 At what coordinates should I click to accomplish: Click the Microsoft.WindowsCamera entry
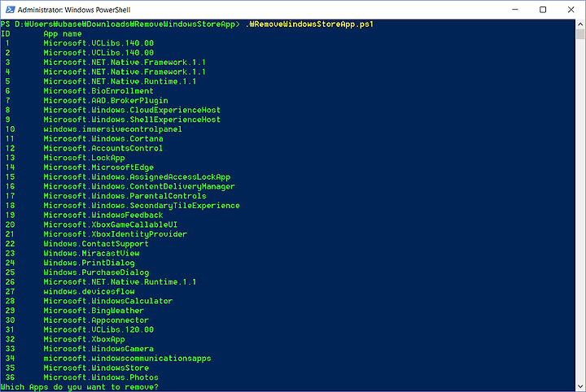98,349
